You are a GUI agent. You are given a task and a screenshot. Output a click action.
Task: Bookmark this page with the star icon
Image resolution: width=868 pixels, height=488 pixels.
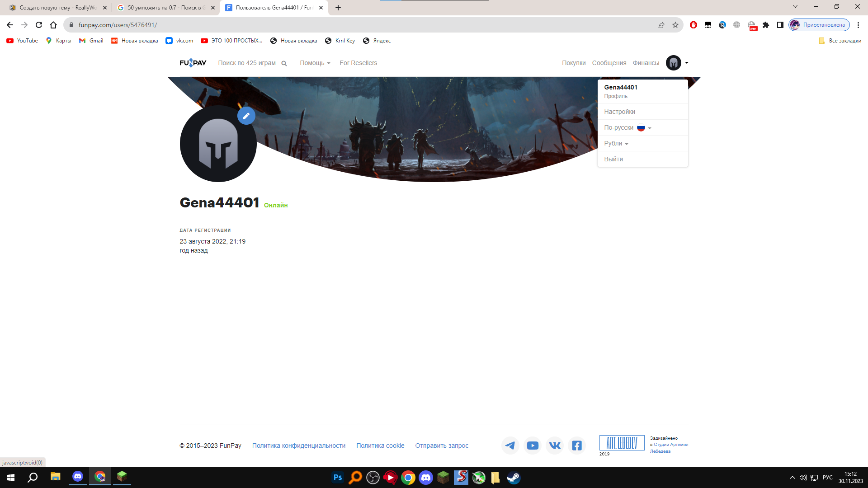[675, 25]
